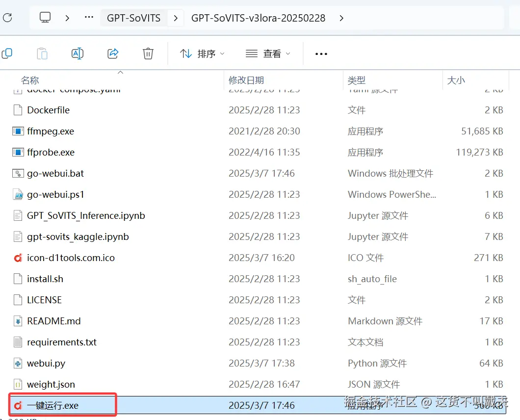Select the webui.py file name

(46, 364)
